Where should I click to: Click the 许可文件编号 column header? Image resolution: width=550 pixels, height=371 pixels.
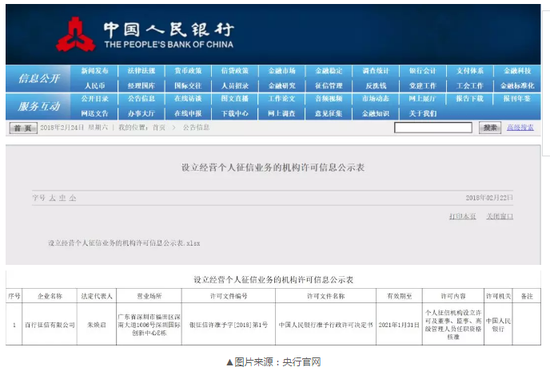coord(228,296)
